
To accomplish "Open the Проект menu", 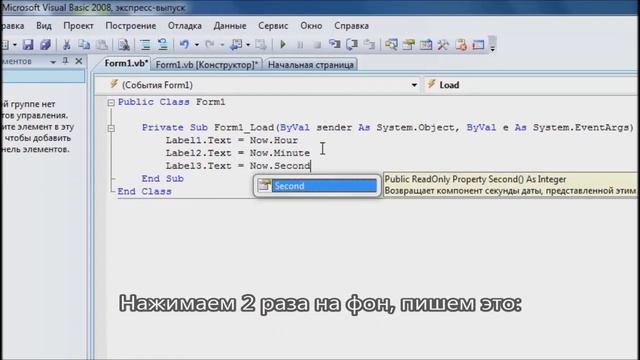I will click(78, 26).
